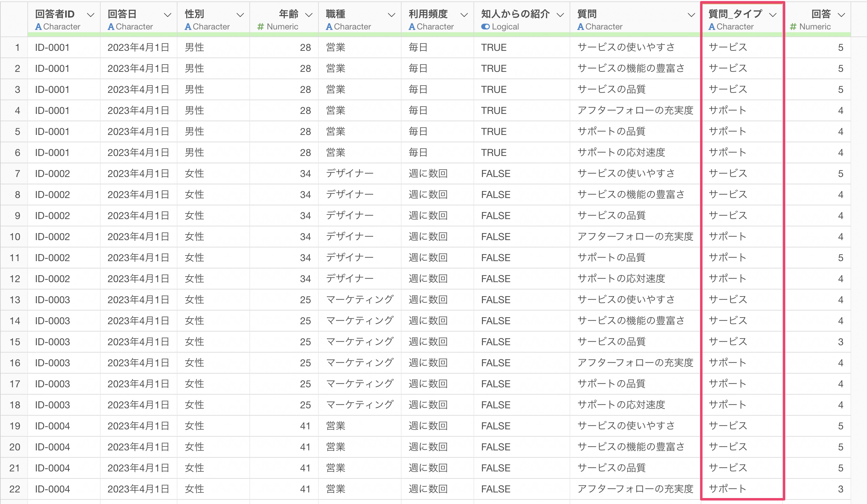Expand the 質問_タイプ column menu chevron
Screen dimensions: 867x504
point(773,15)
